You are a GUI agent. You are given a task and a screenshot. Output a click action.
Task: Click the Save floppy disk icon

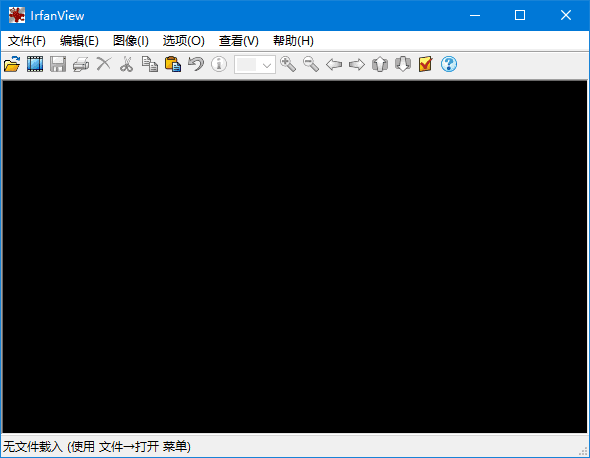tap(58, 64)
